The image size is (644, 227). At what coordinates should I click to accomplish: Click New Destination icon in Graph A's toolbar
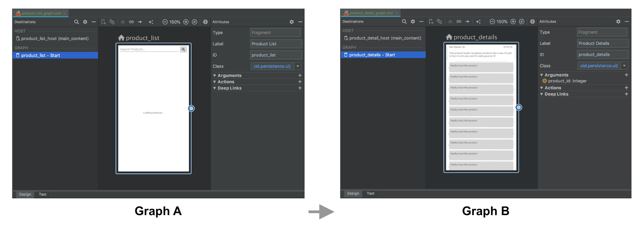(x=103, y=22)
